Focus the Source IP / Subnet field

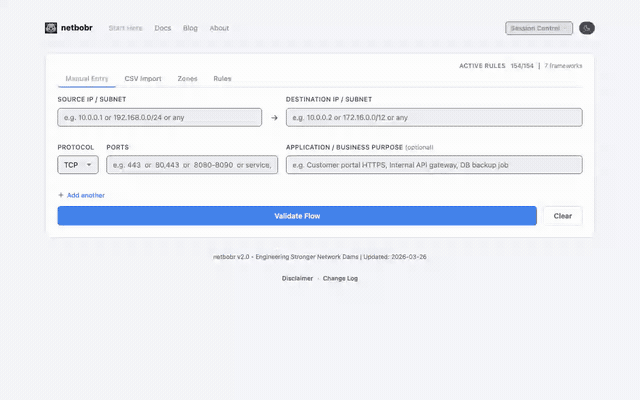pyautogui.click(x=160, y=118)
